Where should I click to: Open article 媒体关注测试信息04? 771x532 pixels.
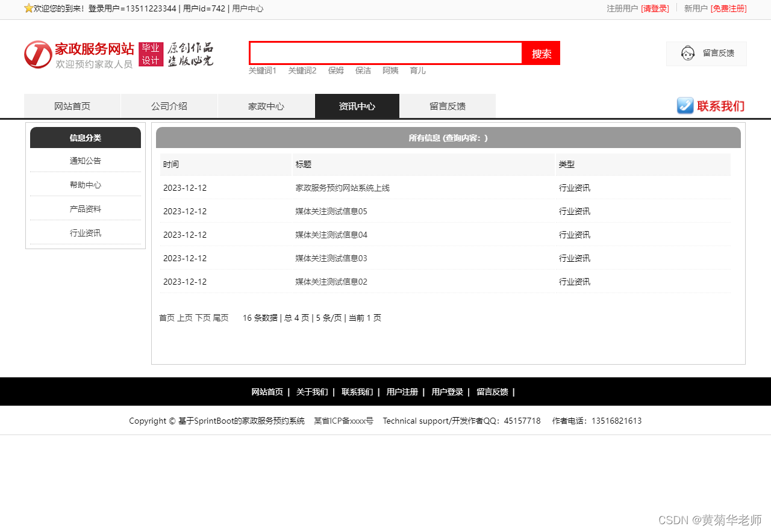331,235
